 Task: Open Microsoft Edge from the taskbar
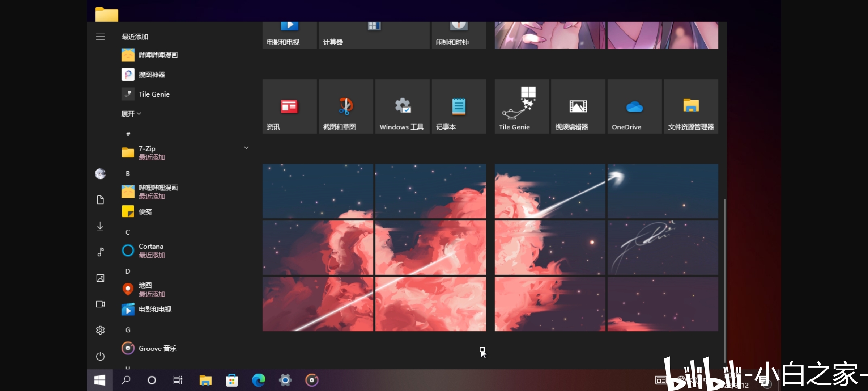pyautogui.click(x=259, y=380)
